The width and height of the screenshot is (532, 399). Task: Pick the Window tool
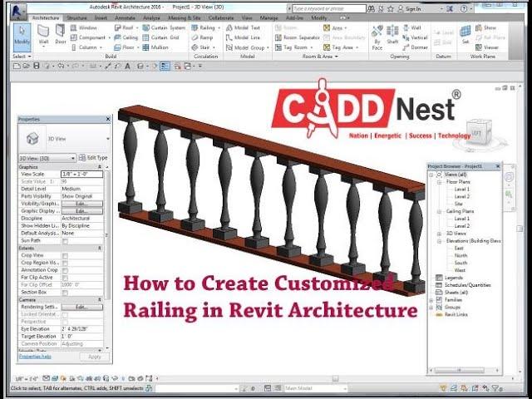83,27
